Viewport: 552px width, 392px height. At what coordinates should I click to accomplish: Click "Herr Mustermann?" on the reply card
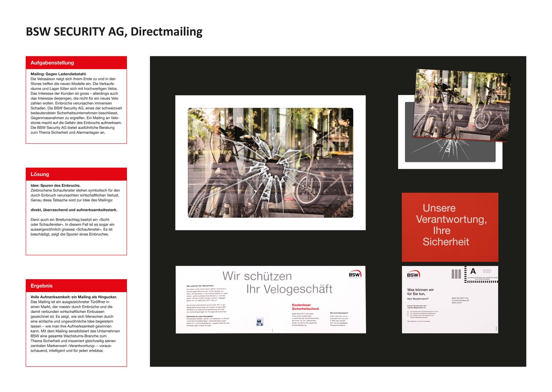pyautogui.click(x=418, y=299)
